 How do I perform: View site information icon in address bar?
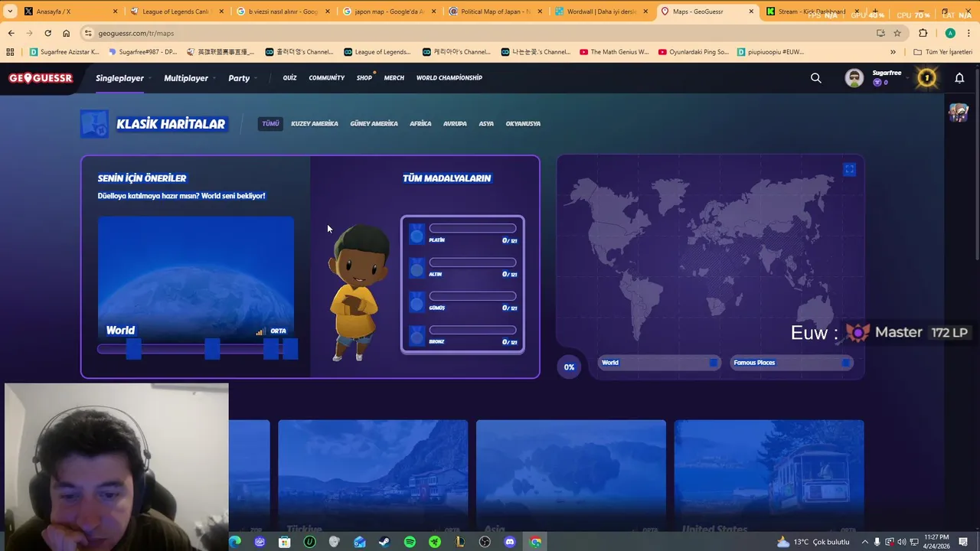(88, 33)
